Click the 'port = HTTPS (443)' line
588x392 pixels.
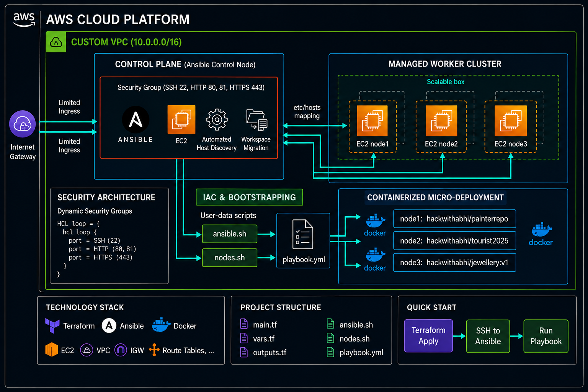tap(101, 257)
